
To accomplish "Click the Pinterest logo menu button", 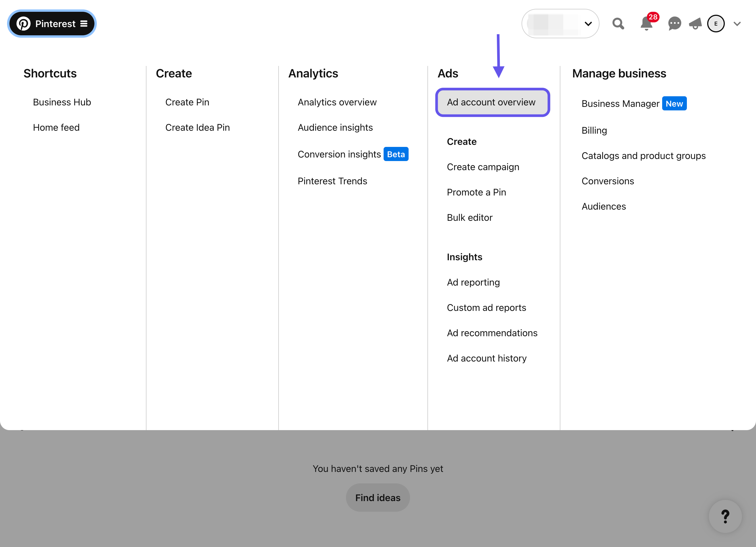I will click(52, 24).
